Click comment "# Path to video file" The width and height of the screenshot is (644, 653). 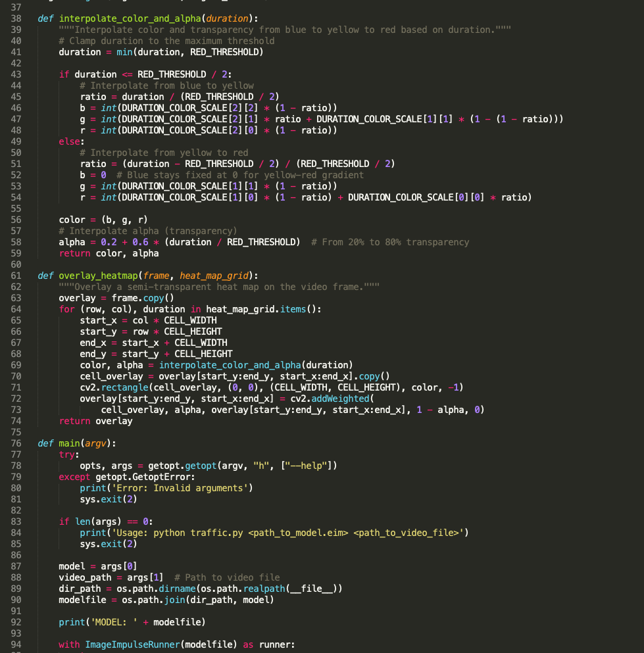click(x=227, y=577)
